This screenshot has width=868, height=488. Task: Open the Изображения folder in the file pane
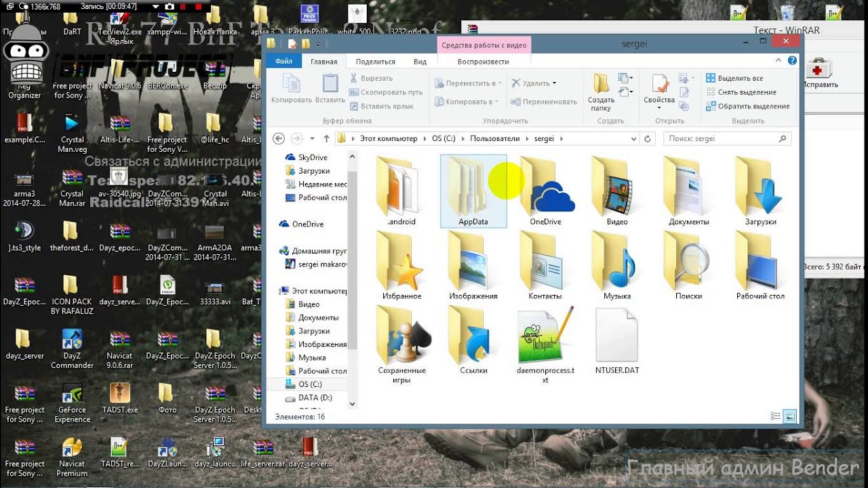tap(473, 266)
